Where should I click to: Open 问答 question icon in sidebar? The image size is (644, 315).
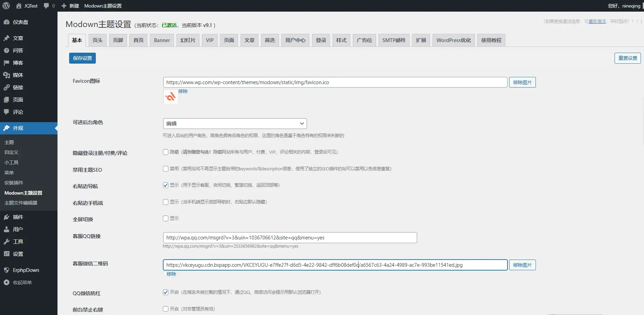click(7, 50)
